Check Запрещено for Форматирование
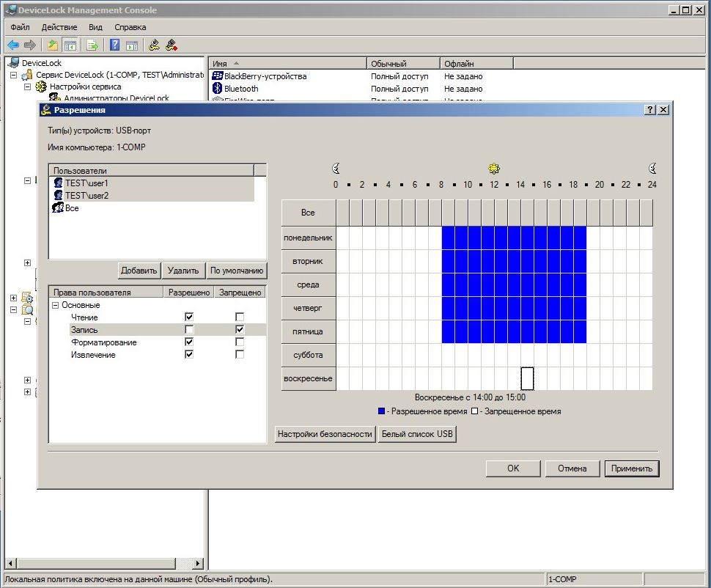711x588 pixels. point(240,342)
